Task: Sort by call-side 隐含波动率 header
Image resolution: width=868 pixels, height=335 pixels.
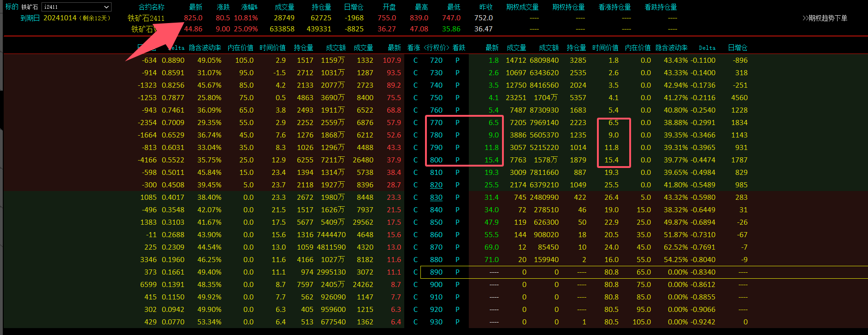Action: pyautogui.click(x=205, y=48)
